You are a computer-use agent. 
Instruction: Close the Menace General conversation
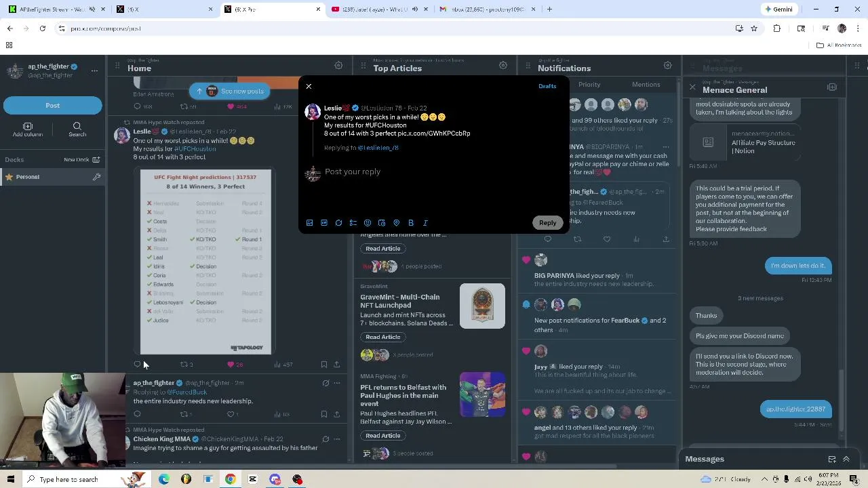click(x=692, y=87)
